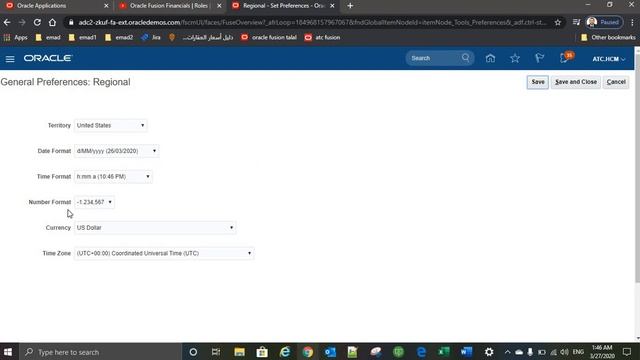Click the browser home icon
The width and height of the screenshot is (640, 360).
tap(52, 22)
